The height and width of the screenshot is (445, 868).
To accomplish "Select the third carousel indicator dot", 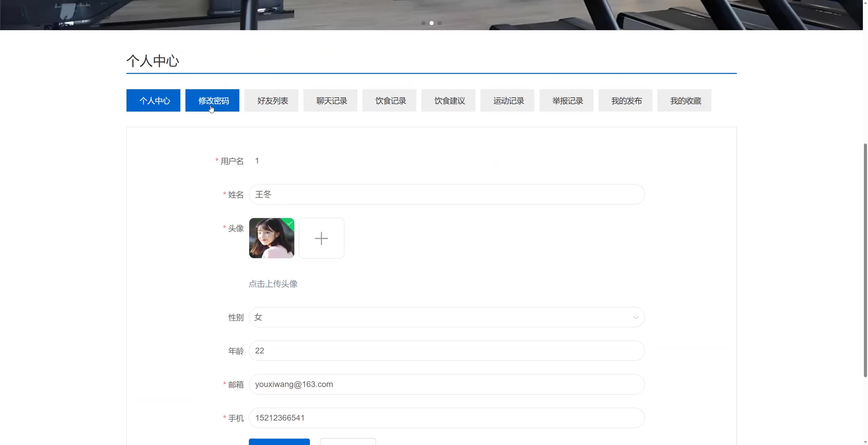I will (x=440, y=23).
